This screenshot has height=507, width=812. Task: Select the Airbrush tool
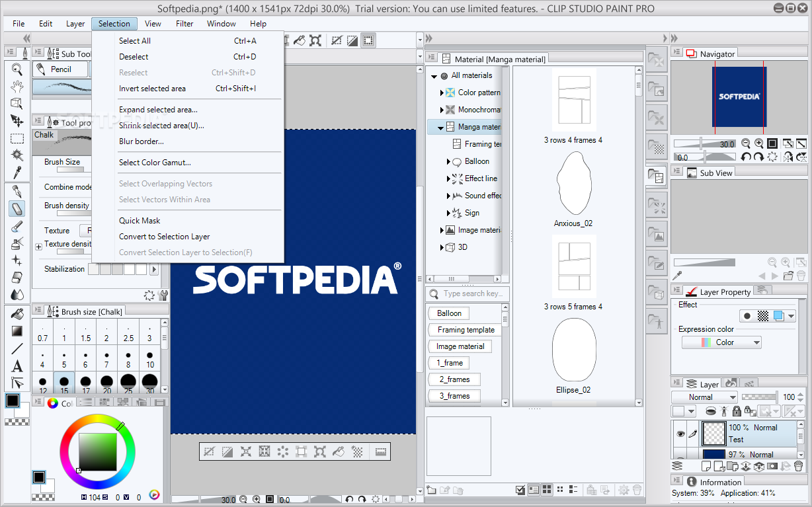tap(17, 244)
